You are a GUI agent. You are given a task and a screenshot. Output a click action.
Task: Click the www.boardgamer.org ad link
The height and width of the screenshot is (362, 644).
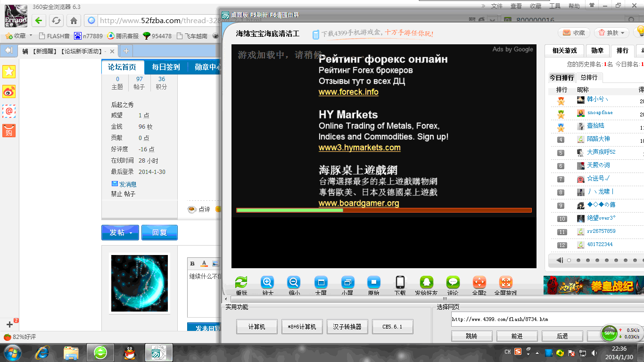click(359, 203)
